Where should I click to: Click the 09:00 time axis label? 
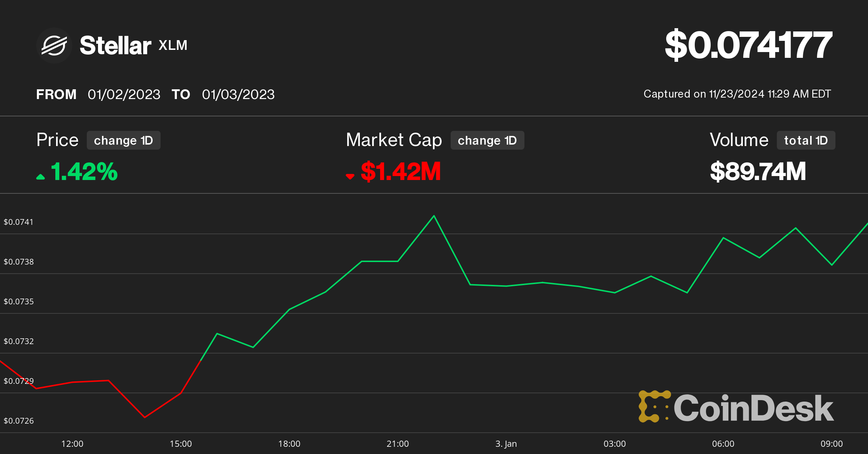coord(832,444)
